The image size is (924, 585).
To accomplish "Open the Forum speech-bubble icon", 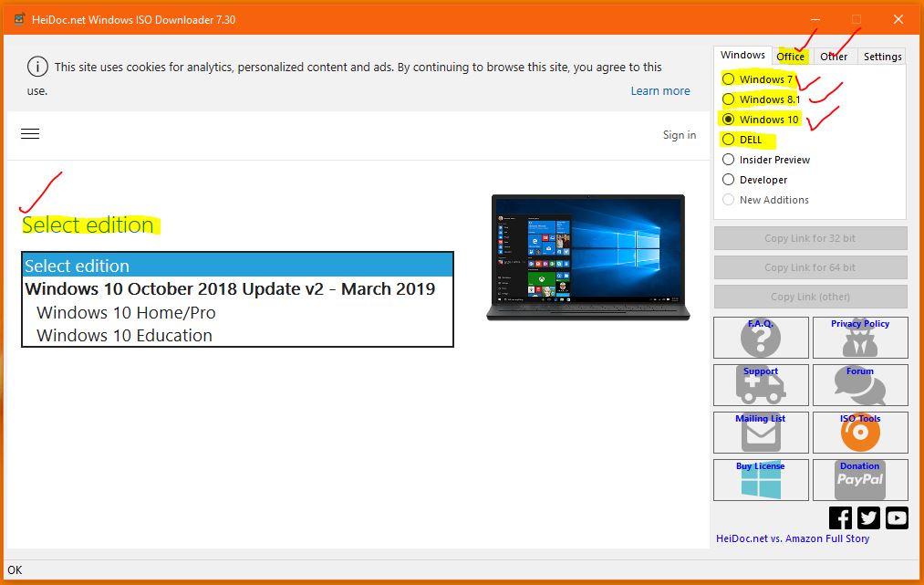I will click(858, 385).
